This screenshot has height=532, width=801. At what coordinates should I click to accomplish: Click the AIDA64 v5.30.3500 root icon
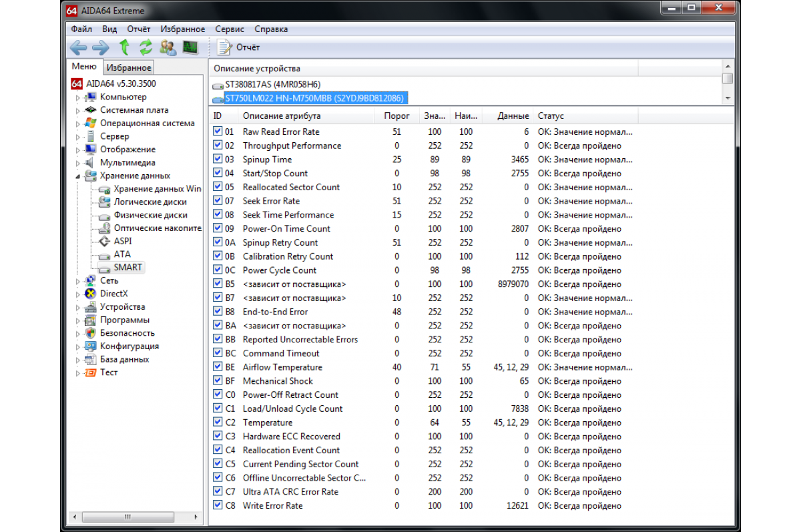click(x=76, y=84)
